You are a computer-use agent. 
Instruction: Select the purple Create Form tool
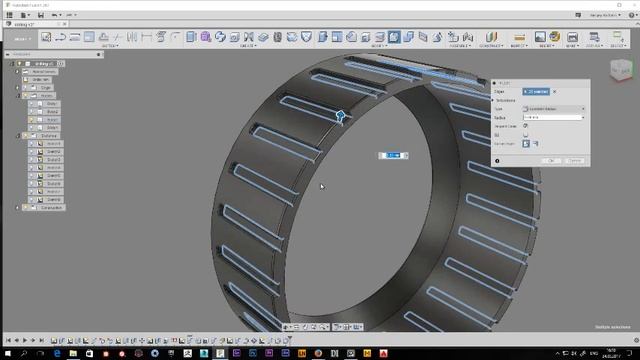(205, 37)
